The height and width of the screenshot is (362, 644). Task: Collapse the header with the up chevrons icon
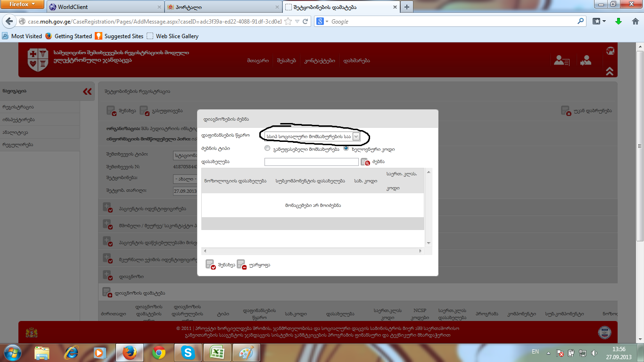pos(610,71)
